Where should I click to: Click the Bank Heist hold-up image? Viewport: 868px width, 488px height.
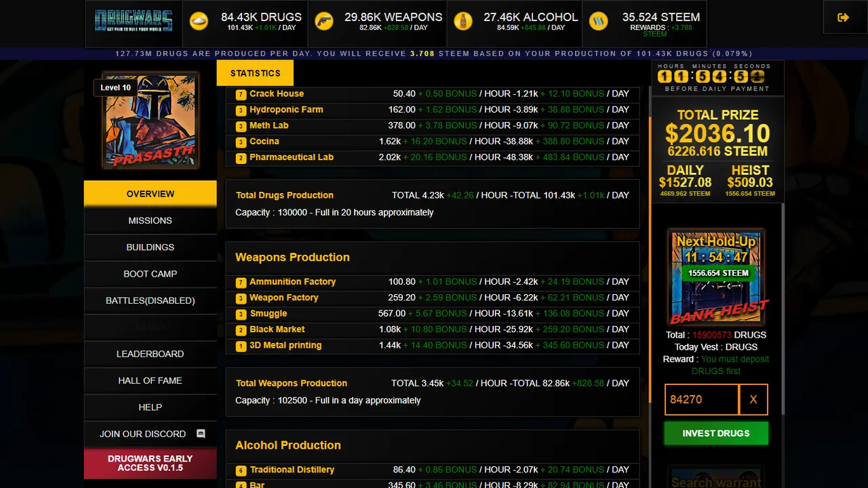(x=716, y=278)
